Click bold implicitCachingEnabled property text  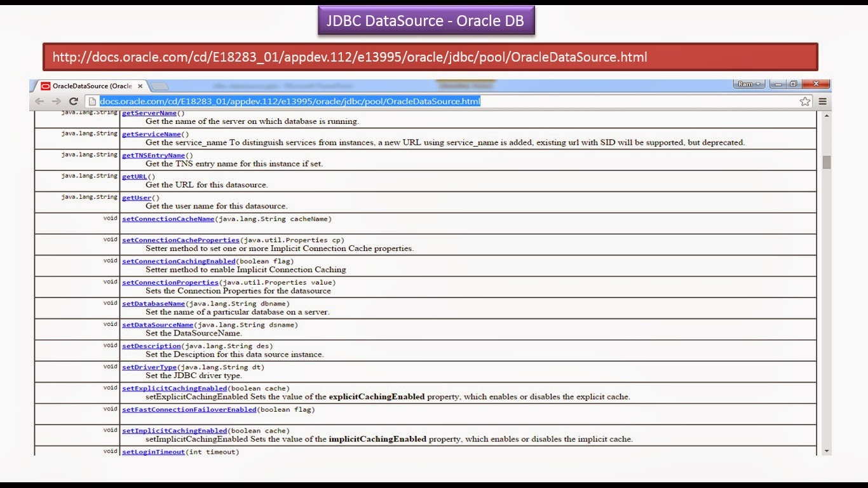[377, 439]
